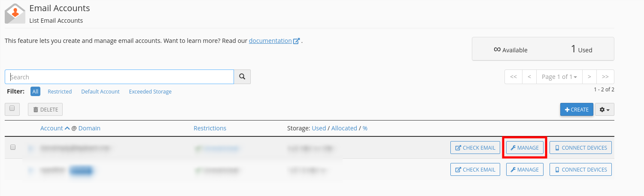Filter by Exceeded Storage
The image size is (644, 196).
click(x=150, y=91)
